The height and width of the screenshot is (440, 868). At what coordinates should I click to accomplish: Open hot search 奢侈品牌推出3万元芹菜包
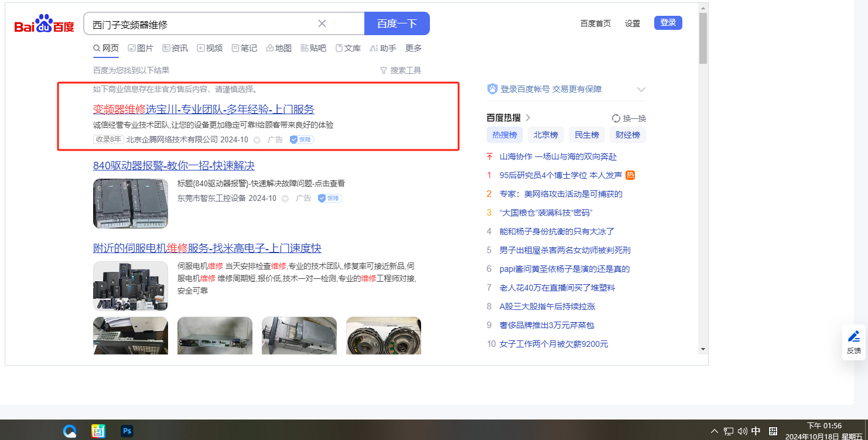[x=547, y=325]
